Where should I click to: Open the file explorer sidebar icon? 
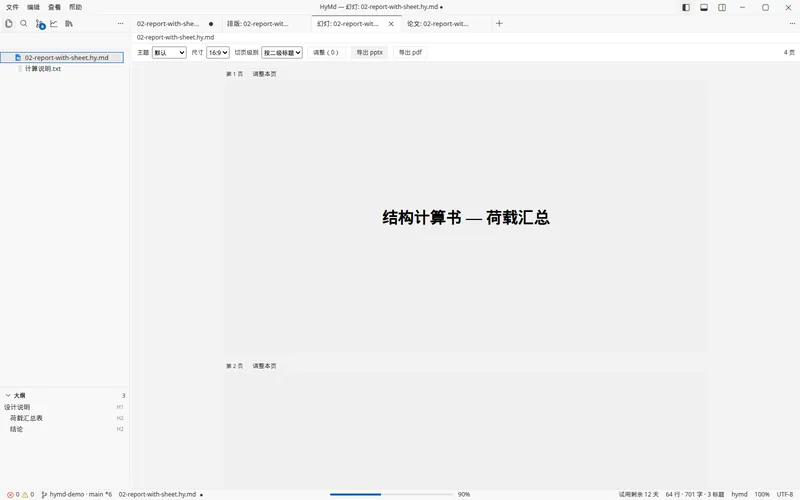(x=9, y=23)
